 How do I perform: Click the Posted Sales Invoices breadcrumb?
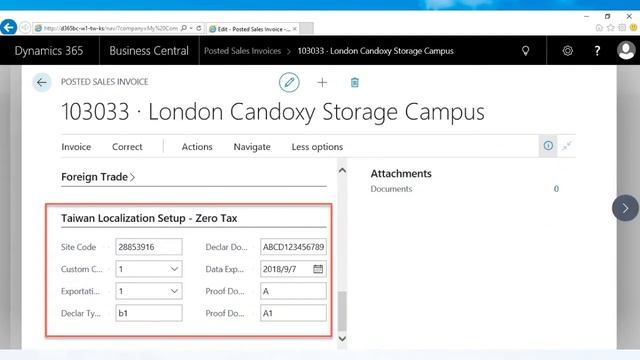(242, 51)
